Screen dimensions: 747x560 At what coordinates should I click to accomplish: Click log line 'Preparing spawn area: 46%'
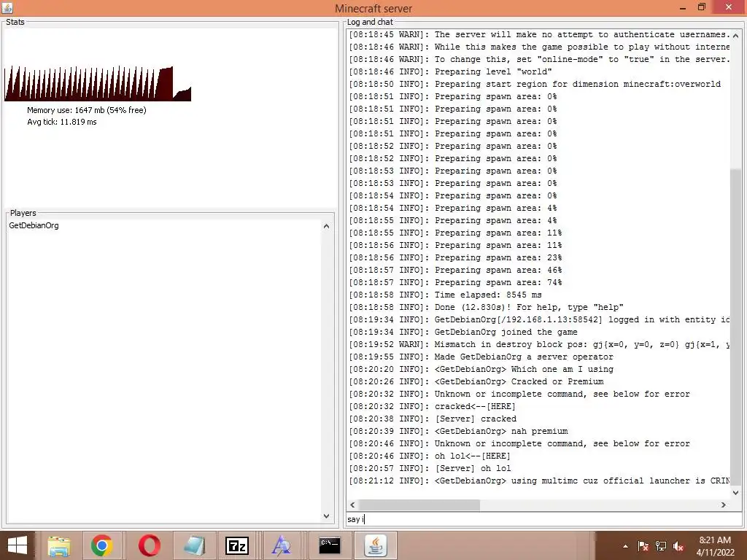[455, 270]
